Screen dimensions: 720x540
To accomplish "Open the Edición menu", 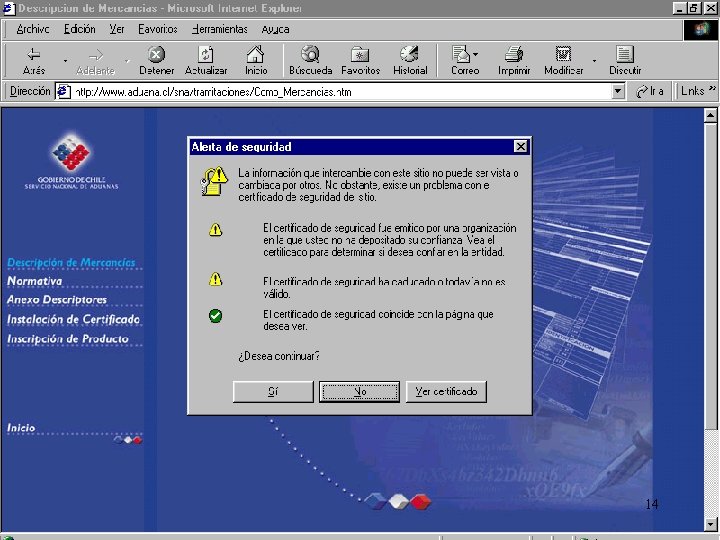I will tap(79, 29).
